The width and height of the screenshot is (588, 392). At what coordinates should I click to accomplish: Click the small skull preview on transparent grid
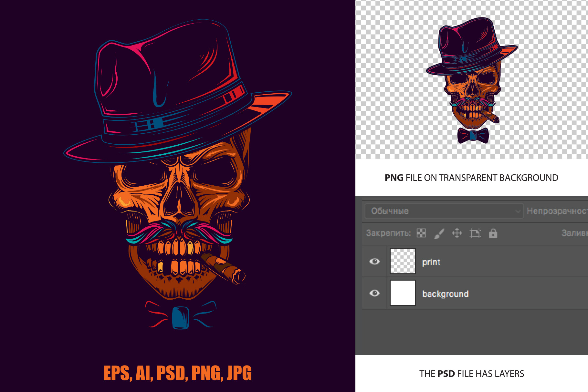point(472,81)
